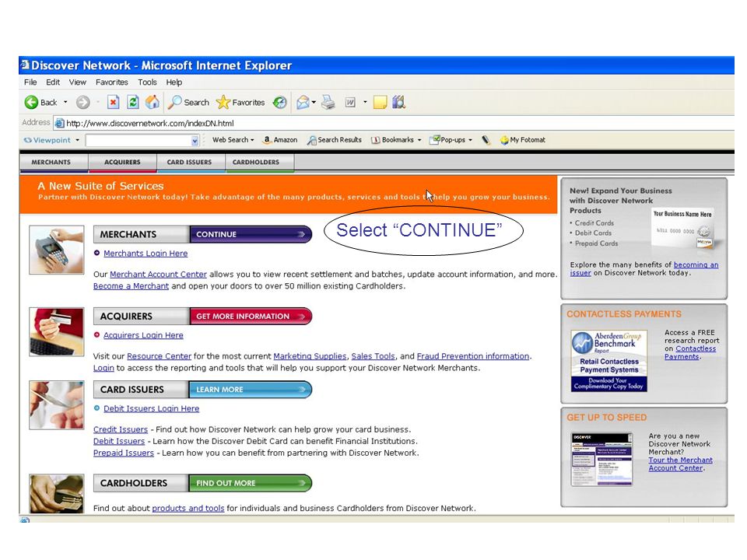
Task: Click the Card Issuers LEARN MORE button
Action: click(x=251, y=390)
